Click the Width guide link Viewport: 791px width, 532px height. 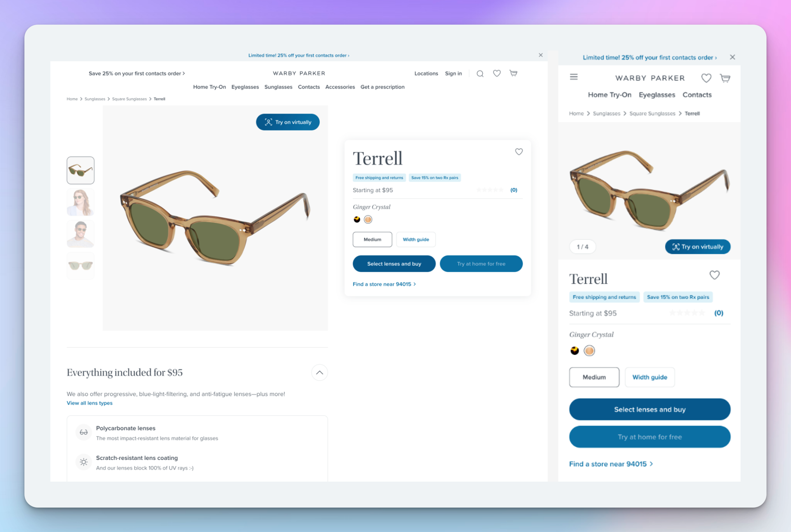[x=416, y=239]
